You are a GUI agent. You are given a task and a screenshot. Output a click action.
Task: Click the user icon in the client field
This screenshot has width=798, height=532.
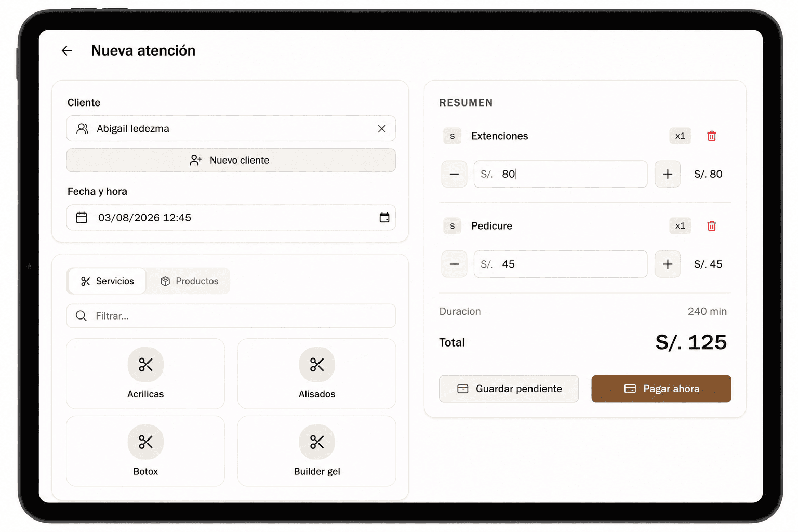[x=82, y=128]
